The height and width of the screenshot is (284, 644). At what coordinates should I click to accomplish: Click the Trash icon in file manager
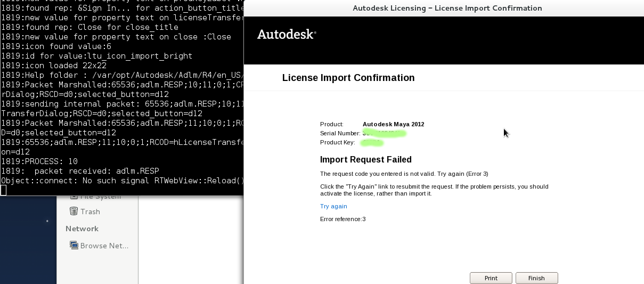(x=74, y=212)
